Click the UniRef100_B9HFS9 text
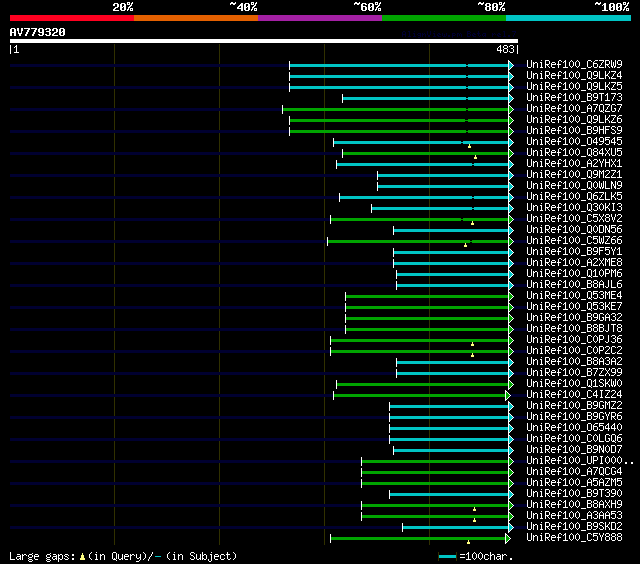 click(574, 131)
